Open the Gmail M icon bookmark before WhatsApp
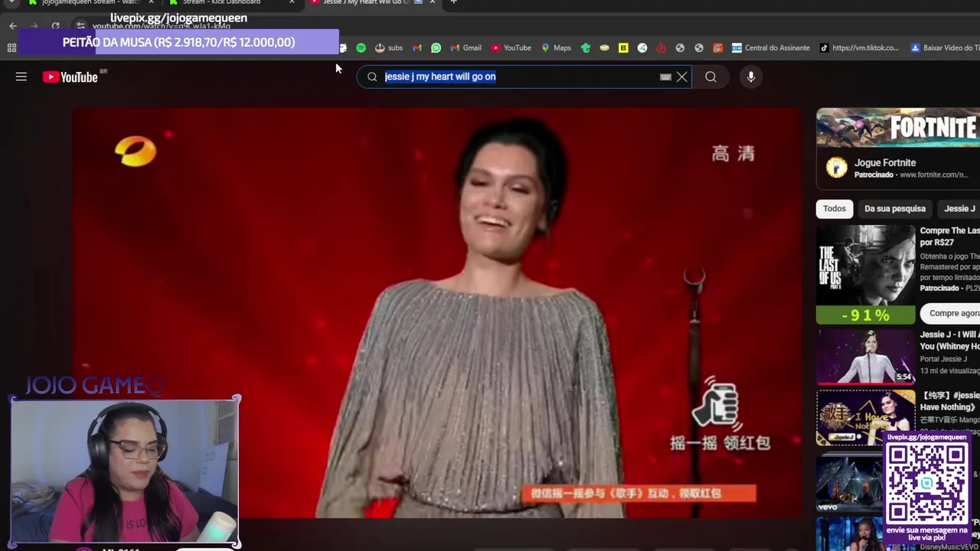Viewport: 980px width, 551px height. click(417, 47)
